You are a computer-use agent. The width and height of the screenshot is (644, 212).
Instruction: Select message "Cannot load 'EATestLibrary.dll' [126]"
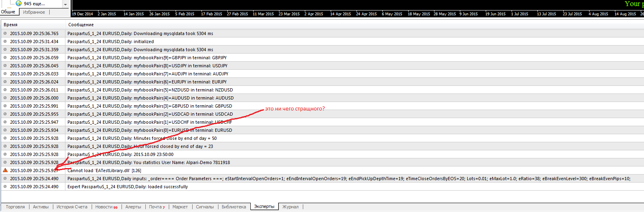pos(104,170)
